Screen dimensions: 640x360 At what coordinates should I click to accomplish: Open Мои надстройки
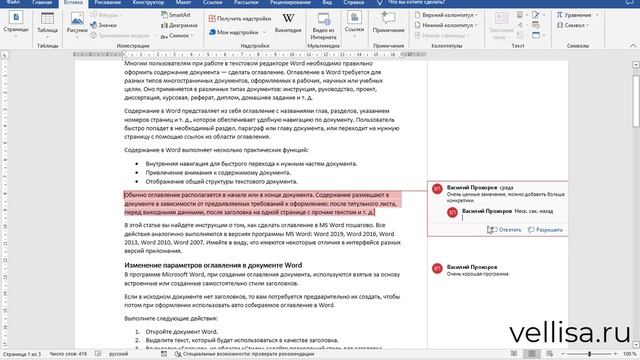pos(234,32)
